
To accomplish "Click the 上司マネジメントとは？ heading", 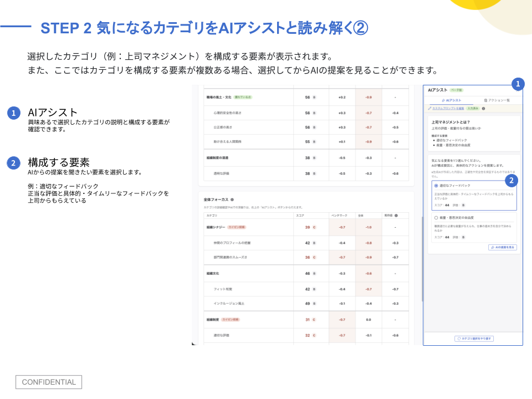I will coord(451,122).
